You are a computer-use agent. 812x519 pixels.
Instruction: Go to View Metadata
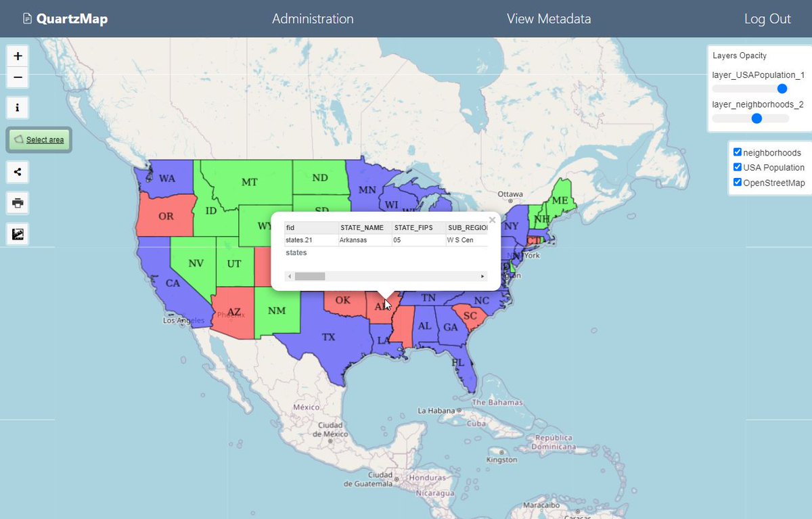coord(549,18)
